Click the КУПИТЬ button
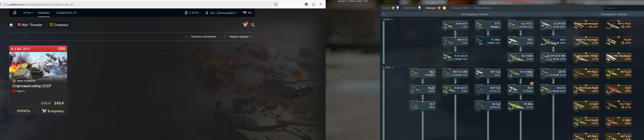 click(x=24, y=111)
